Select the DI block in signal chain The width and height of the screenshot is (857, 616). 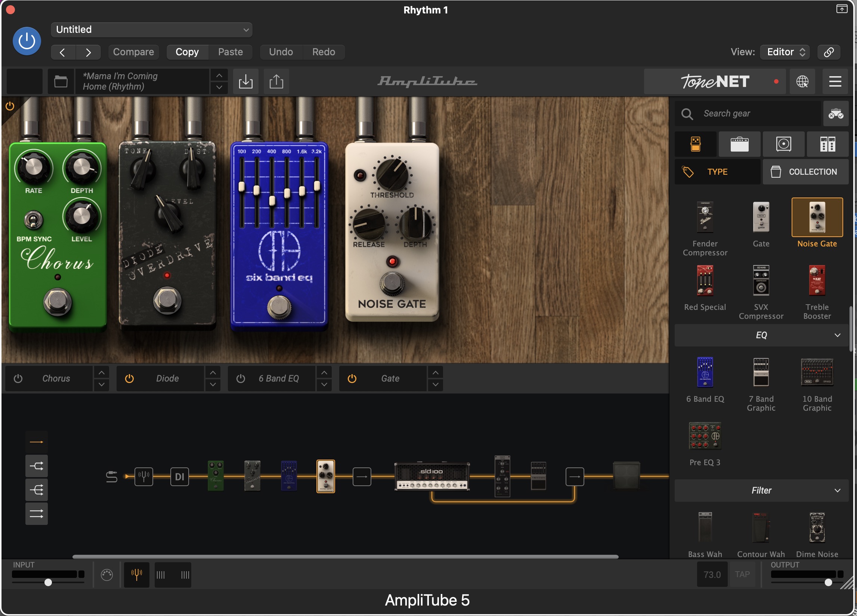click(x=179, y=476)
